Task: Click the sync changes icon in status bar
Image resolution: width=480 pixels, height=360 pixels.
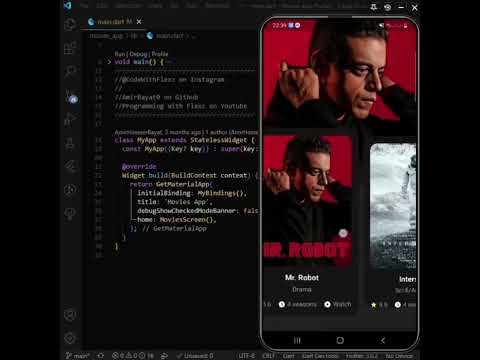Action: (x=100, y=356)
